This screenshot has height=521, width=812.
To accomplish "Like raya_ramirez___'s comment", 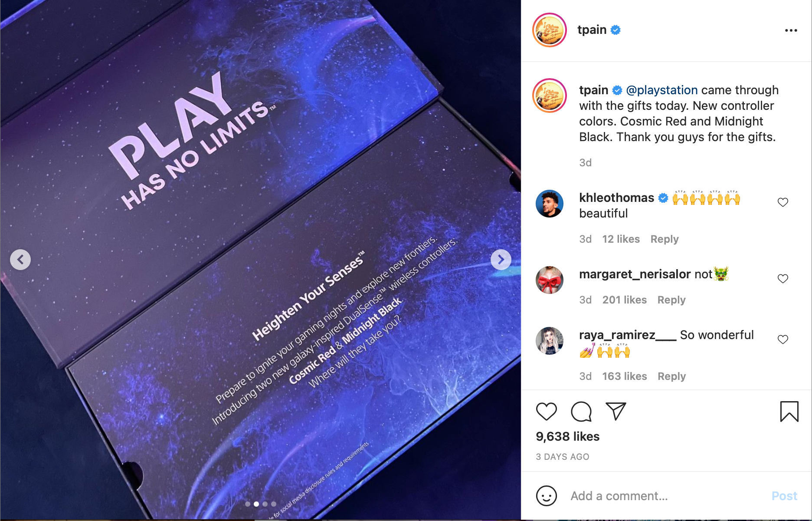I will pos(783,340).
